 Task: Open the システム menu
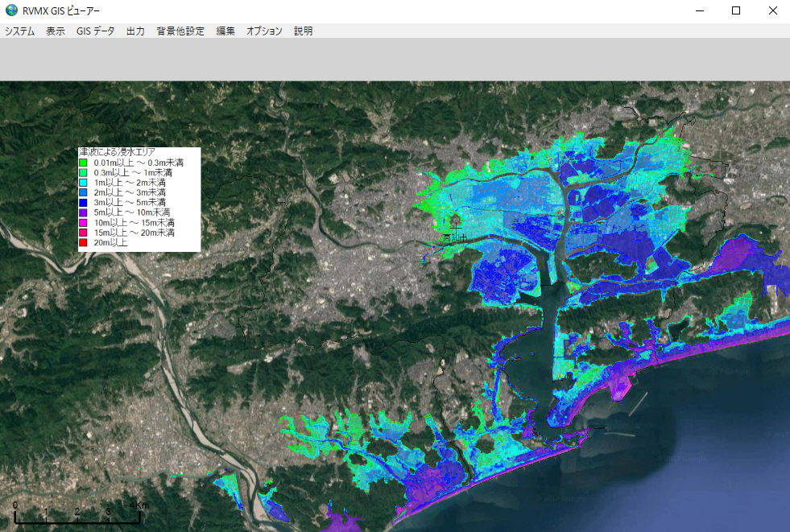(x=20, y=31)
